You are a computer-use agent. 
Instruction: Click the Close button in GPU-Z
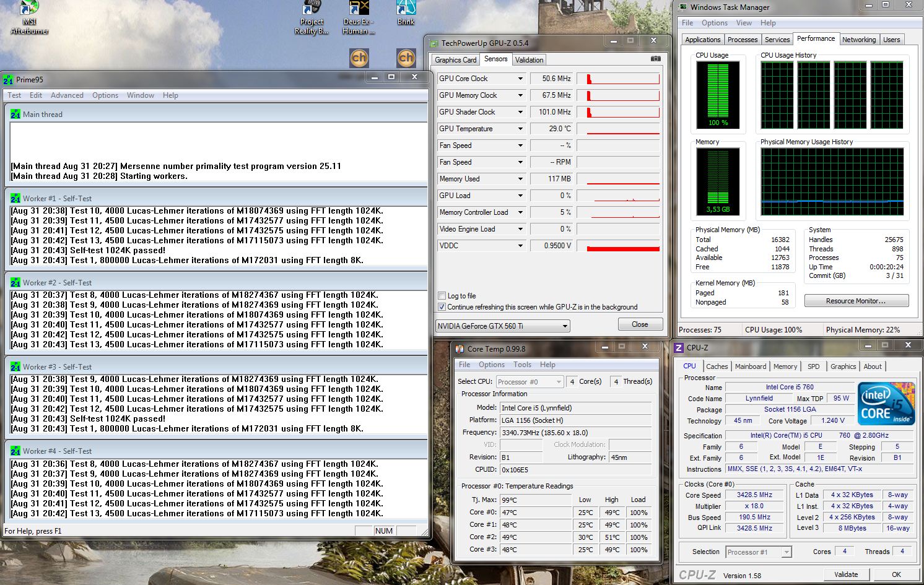640,324
